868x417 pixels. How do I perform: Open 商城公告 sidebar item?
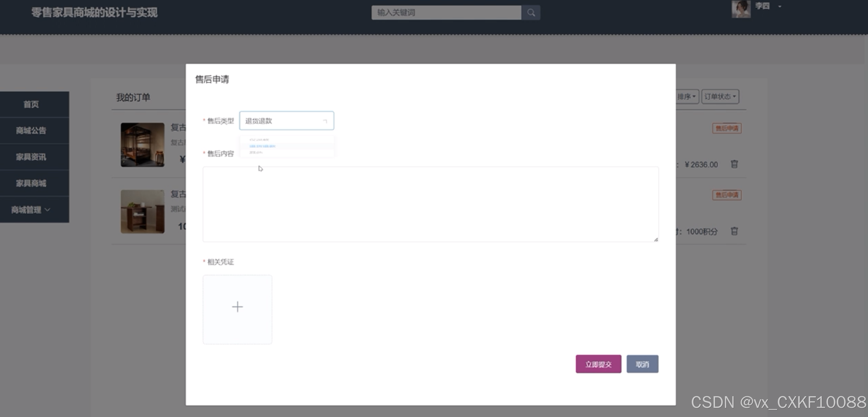click(31, 131)
